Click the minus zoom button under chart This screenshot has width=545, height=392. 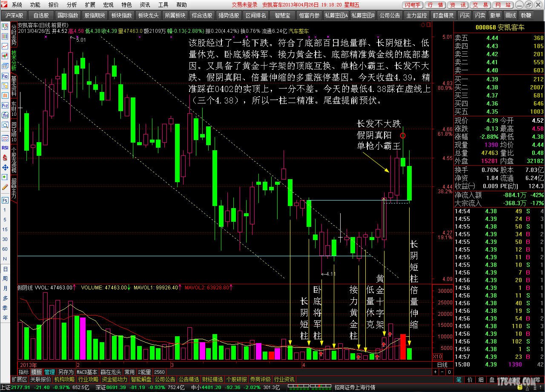442,372
